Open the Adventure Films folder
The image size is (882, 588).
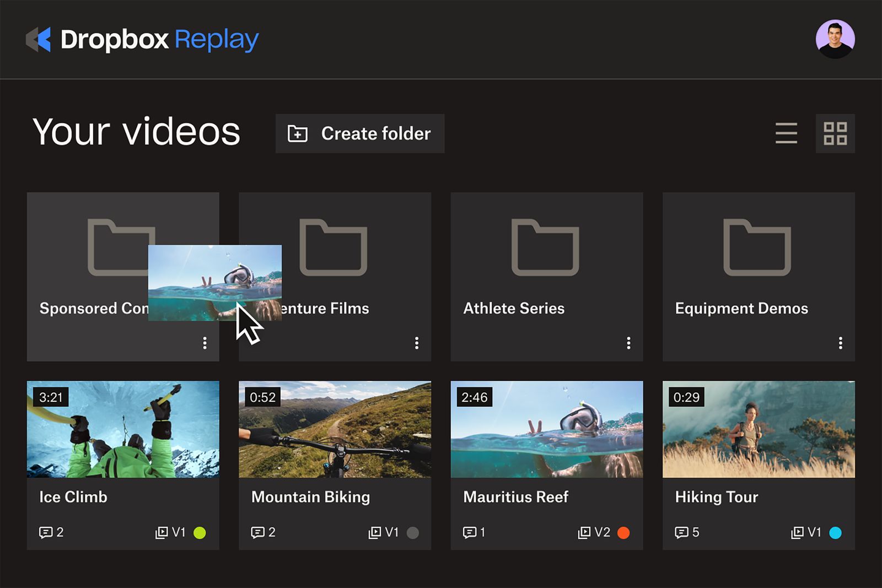click(335, 247)
